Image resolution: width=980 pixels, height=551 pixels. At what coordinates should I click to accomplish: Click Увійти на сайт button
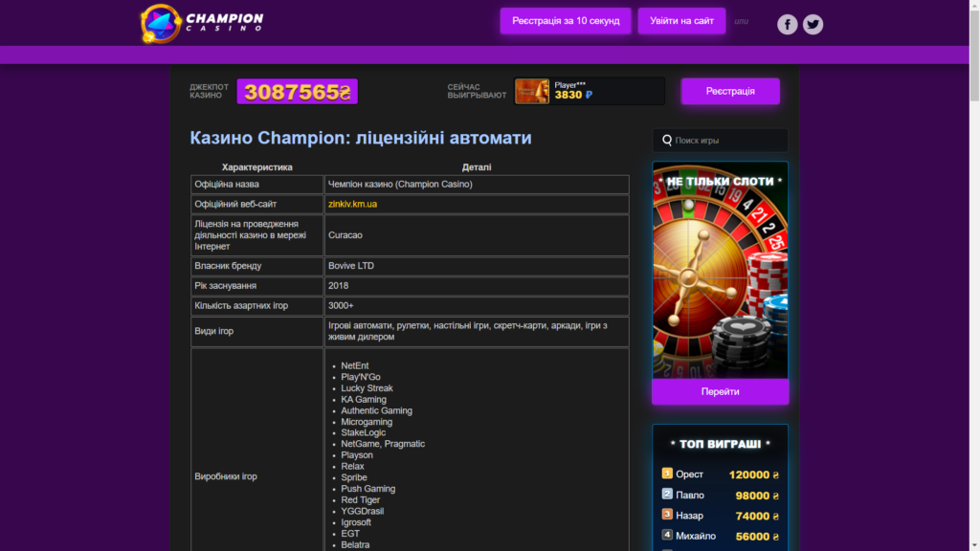(x=681, y=21)
